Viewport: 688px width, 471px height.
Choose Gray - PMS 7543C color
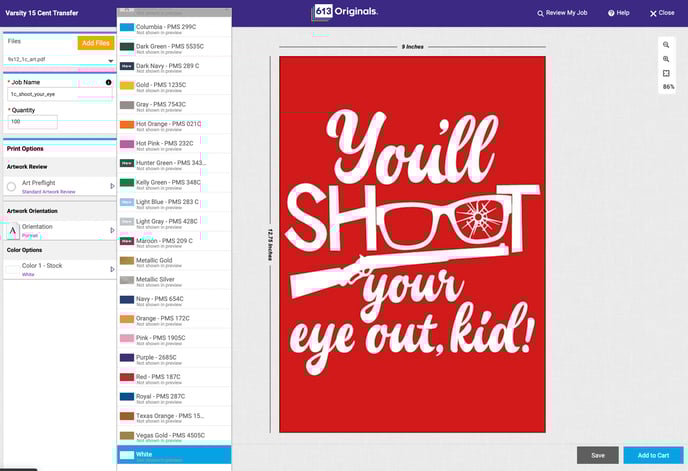click(174, 105)
